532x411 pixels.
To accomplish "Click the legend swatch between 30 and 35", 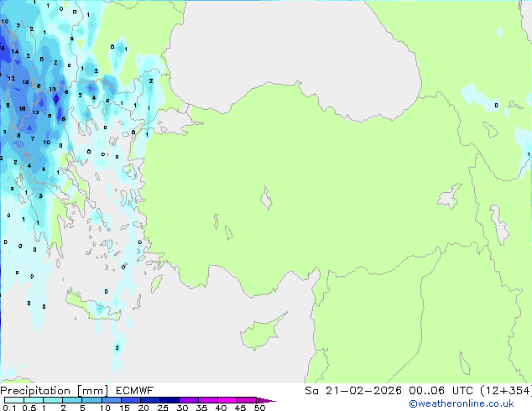I will coord(189,400).
